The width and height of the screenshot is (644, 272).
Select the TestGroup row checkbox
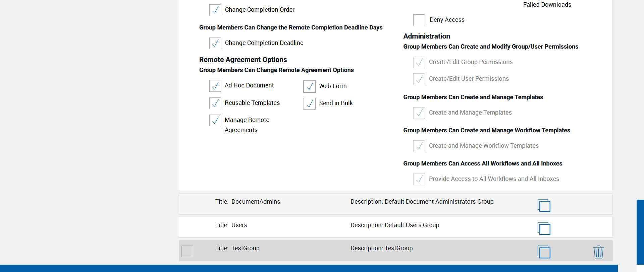coord(187,251)
